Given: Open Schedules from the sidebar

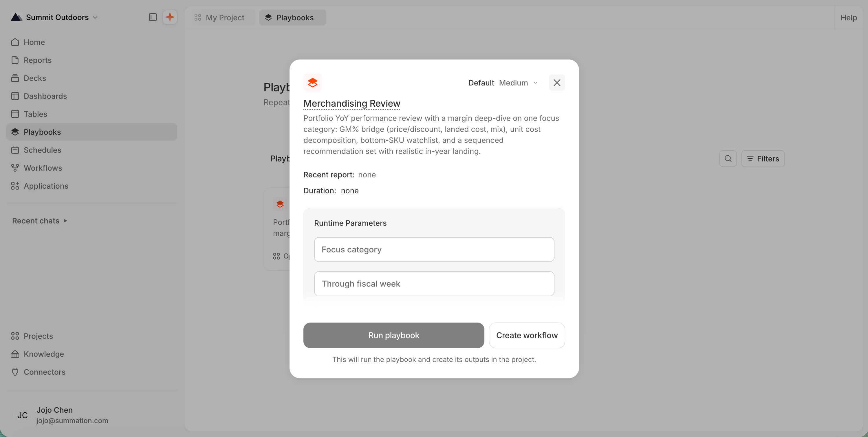Looking at the screenshot, I should point(92,150).
